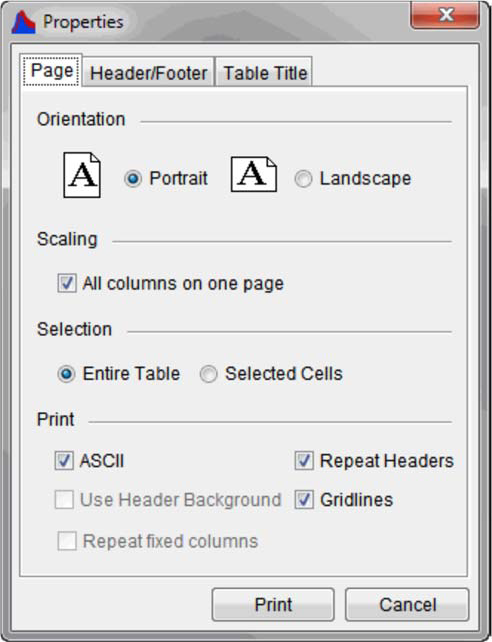Turn off Gridlines printing
This screenshot has width=492, height=642.
pyautogui.click(x=304, y=500)
